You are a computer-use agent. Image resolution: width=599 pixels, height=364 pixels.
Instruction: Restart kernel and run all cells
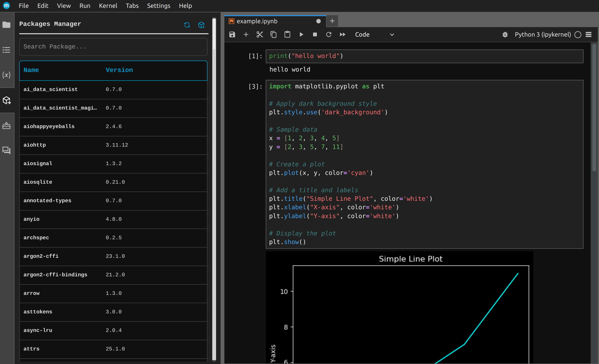pos(343,34)
